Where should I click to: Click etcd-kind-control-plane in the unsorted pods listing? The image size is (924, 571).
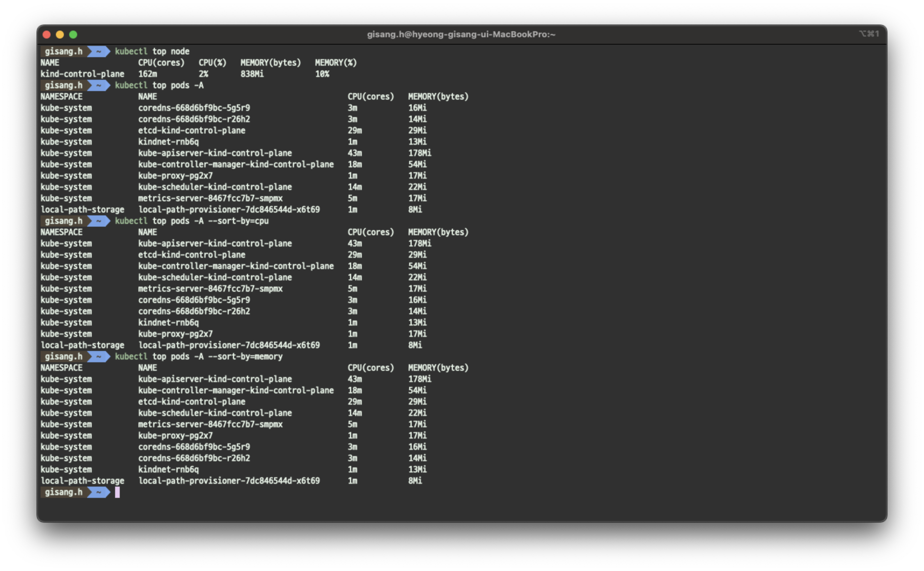tap(192, 131)
